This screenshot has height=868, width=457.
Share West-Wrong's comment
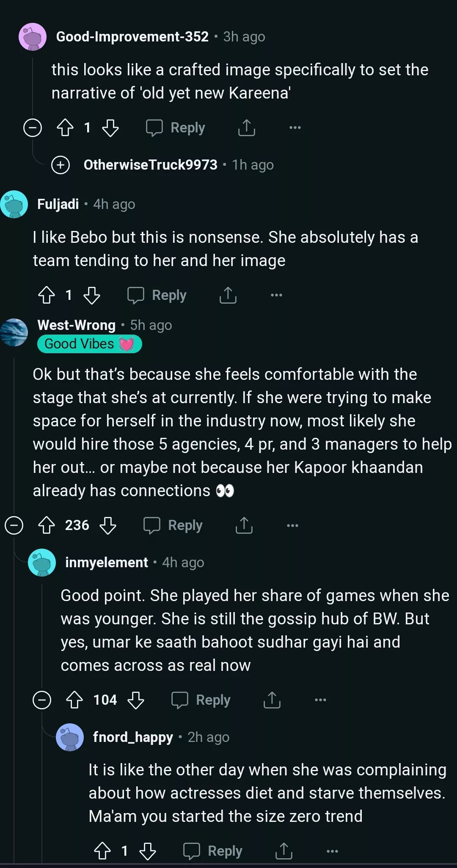tap(244, 525)
